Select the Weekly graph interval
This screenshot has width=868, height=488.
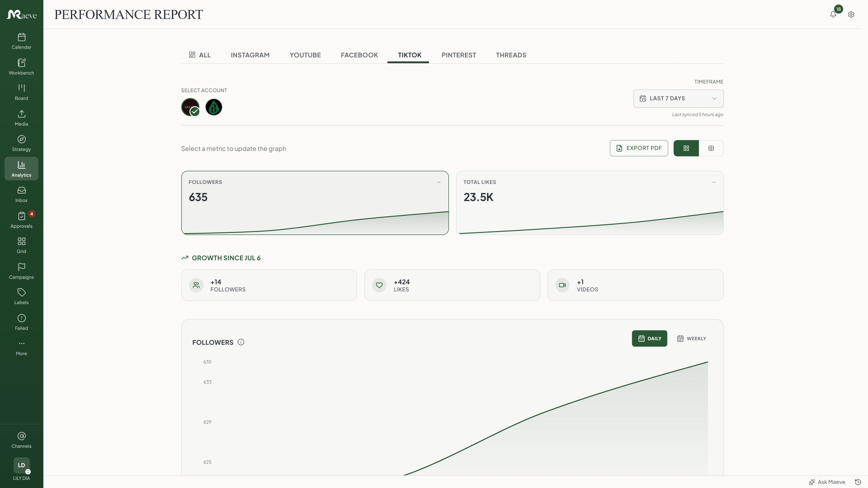(691, 338)
